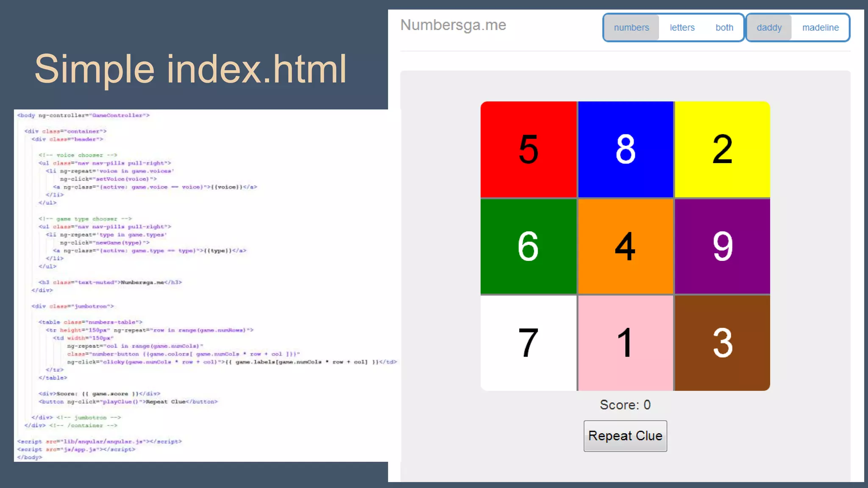Screen dimensions: 868x488
Task: Click the blue tile showing 8
Action: tap(626, 149)
